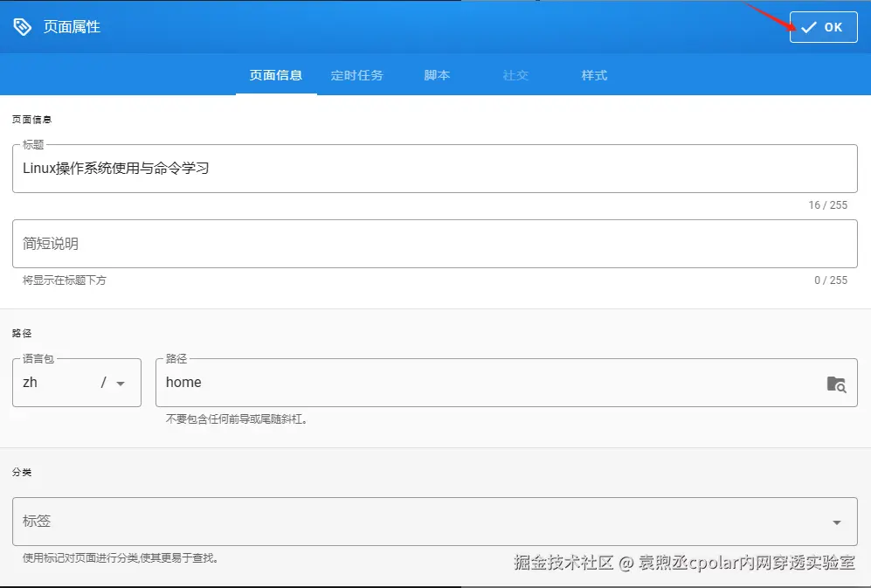Click the 16 / 255 title character counter
Image resolution: width=871 pixels, height=588 pixels.
pos(827,205)
